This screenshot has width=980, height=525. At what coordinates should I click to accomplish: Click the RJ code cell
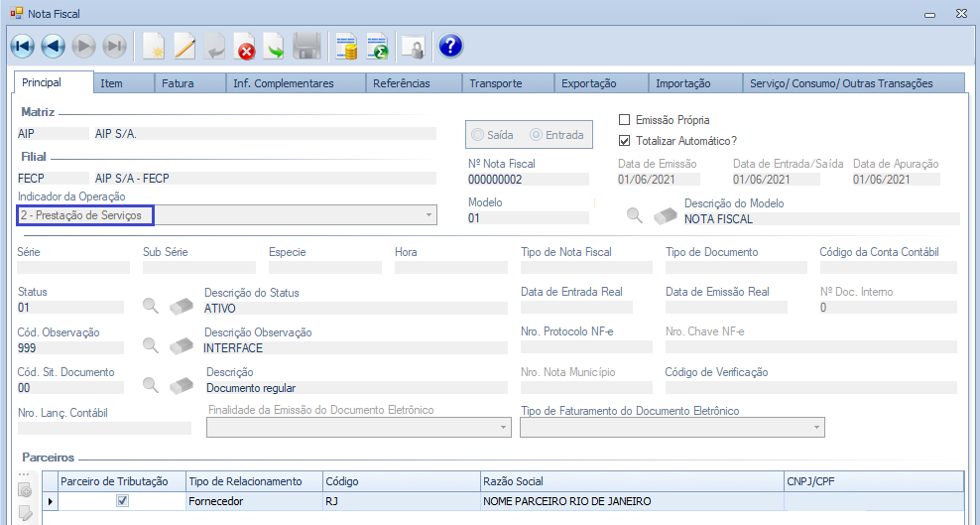click(x=402, y=501)
